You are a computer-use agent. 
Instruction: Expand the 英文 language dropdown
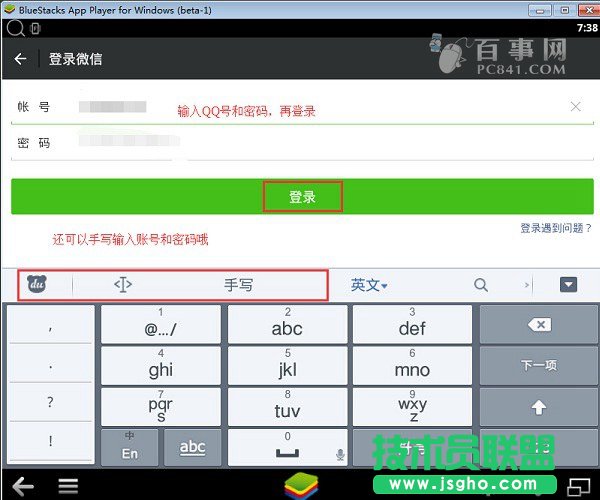click(368, 285)
